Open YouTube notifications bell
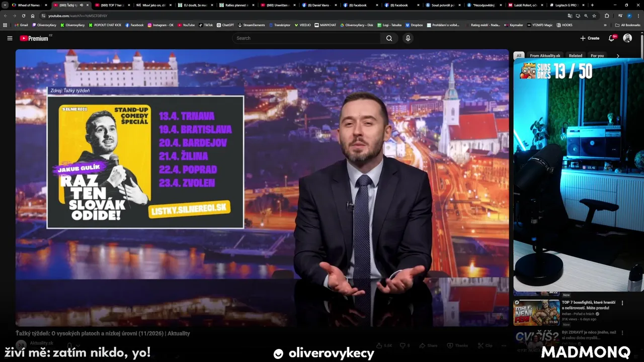The height and width of the screenshot is (362, 644). point(612,38)
